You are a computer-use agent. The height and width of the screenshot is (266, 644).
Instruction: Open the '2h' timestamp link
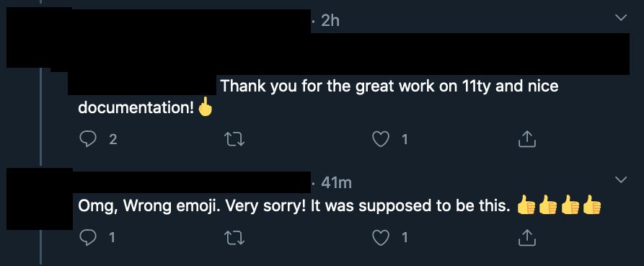330,20
